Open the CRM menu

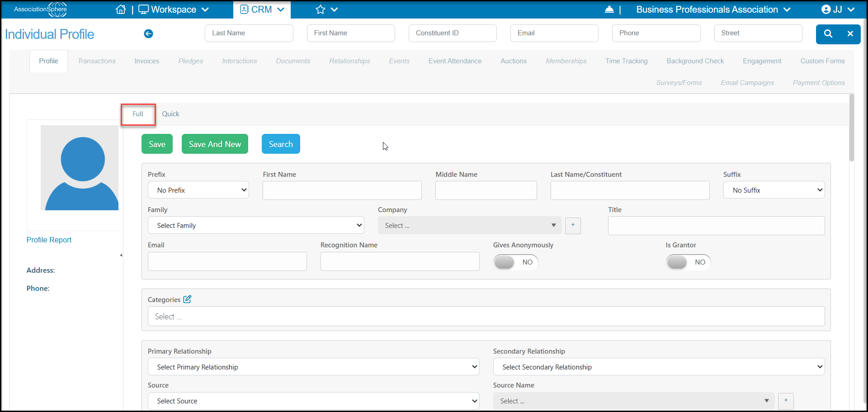point(262,9)
